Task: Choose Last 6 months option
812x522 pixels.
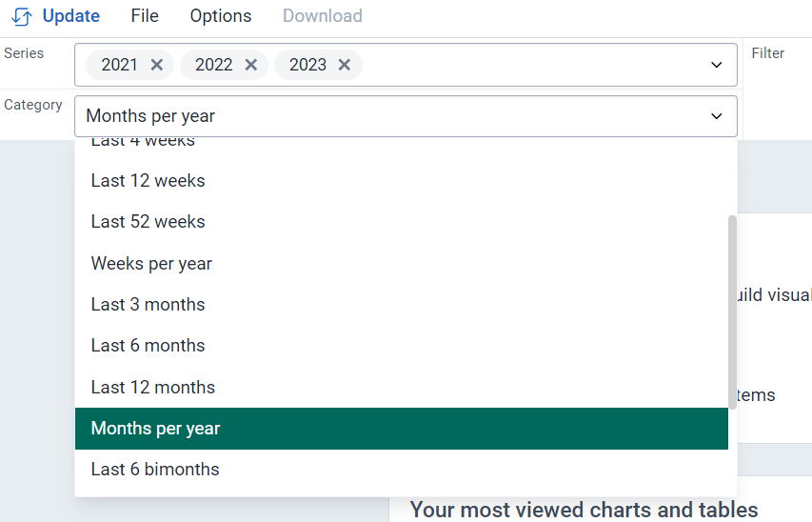Action: [x=402, y=346]
